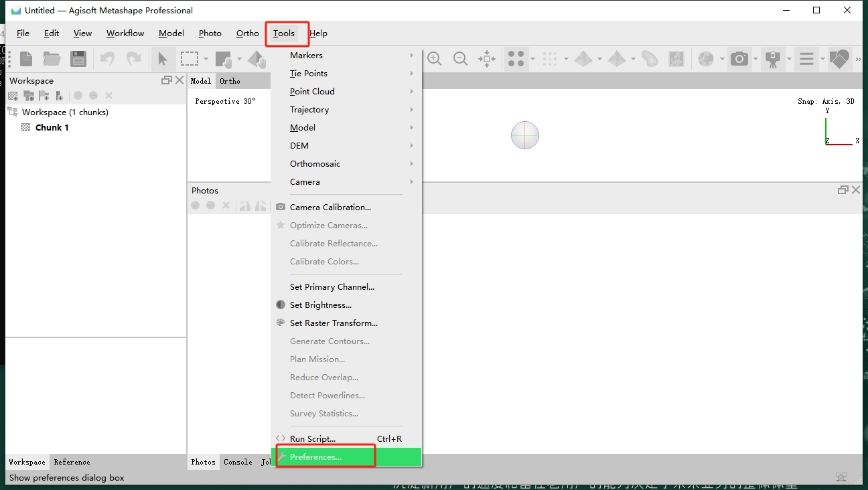The image size is (868, 490).
Task: Toggle the Show Tie Points icon
Action: (x=516, y=59)
